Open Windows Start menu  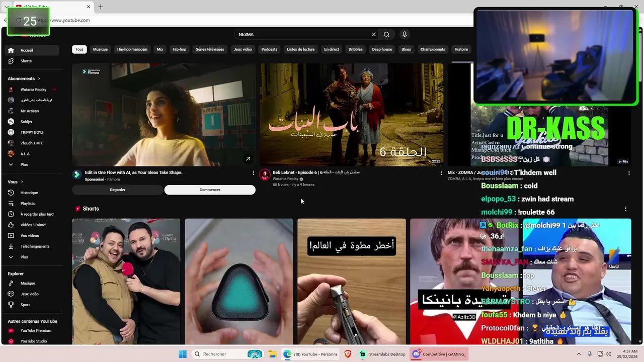(182, 354)
